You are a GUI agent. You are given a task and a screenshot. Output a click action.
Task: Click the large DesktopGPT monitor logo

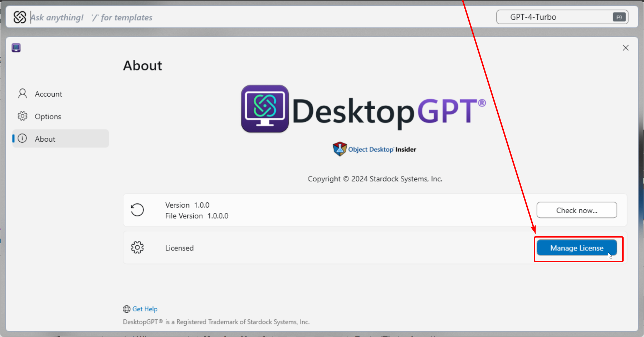coord(265,109)
